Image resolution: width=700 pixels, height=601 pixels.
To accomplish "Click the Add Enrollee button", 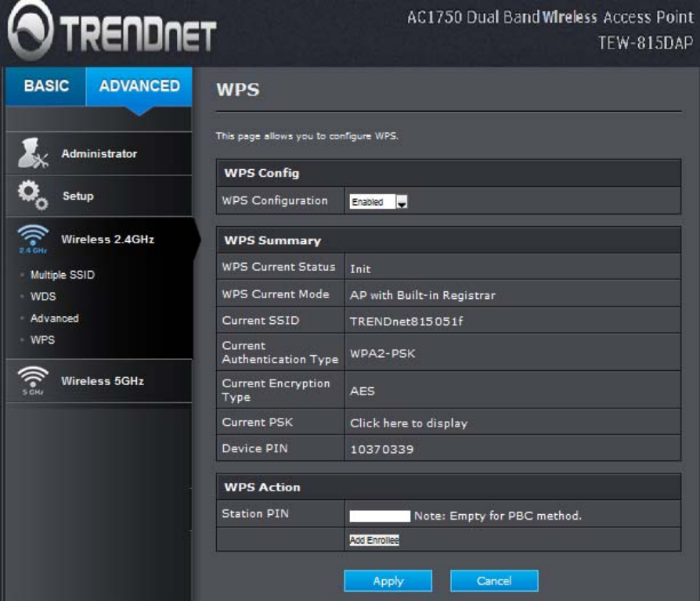I will point(374,540).
